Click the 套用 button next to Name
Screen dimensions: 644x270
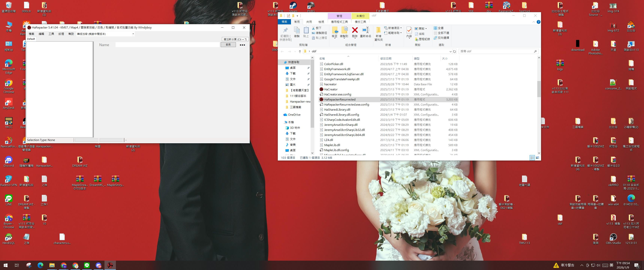[228, 45]
